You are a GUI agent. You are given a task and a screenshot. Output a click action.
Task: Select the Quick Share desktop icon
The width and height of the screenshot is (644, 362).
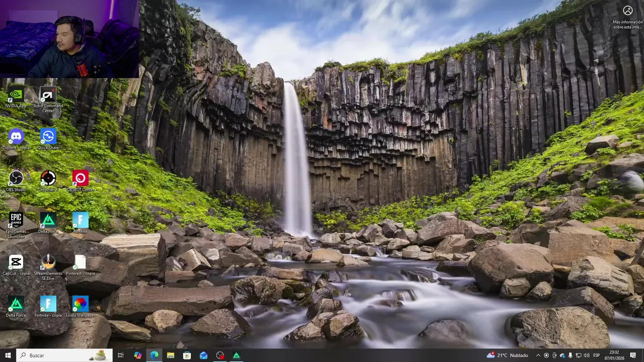pos(48,139)
